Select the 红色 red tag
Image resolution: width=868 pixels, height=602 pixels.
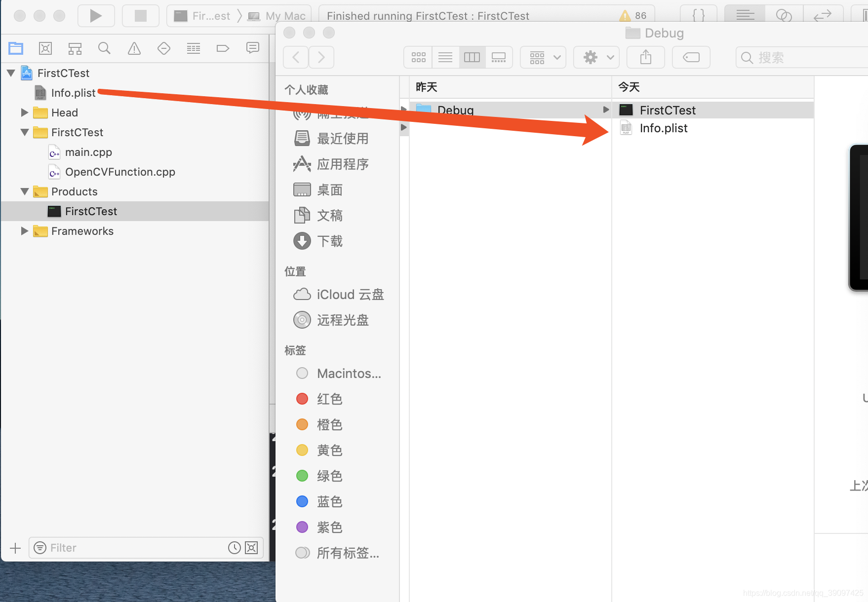[329, 399]
